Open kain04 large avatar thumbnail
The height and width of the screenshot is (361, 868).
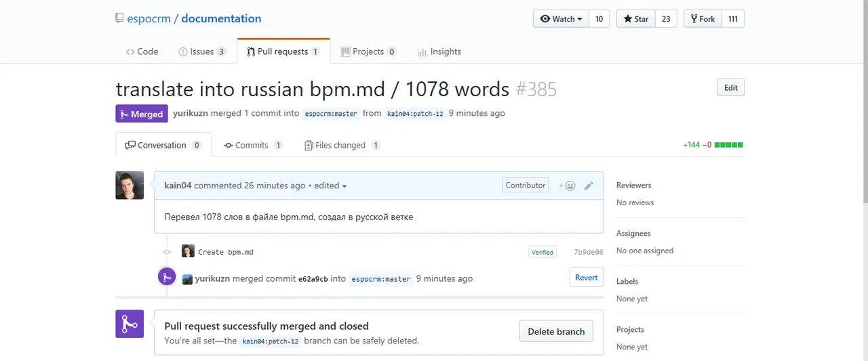130,186
